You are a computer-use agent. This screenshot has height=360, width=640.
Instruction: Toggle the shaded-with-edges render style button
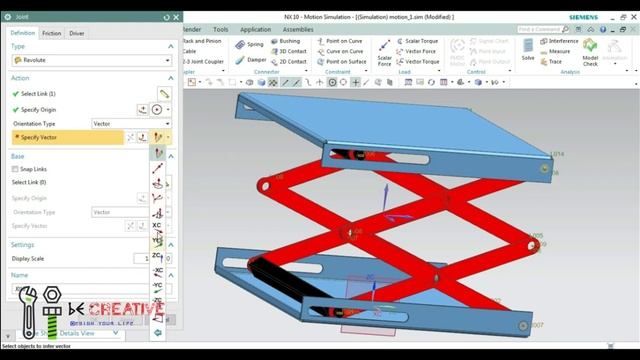pos(261,82)
